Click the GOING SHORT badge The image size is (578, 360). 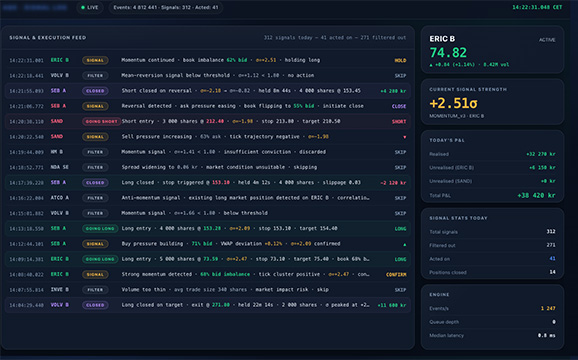[x=101, y=121]
